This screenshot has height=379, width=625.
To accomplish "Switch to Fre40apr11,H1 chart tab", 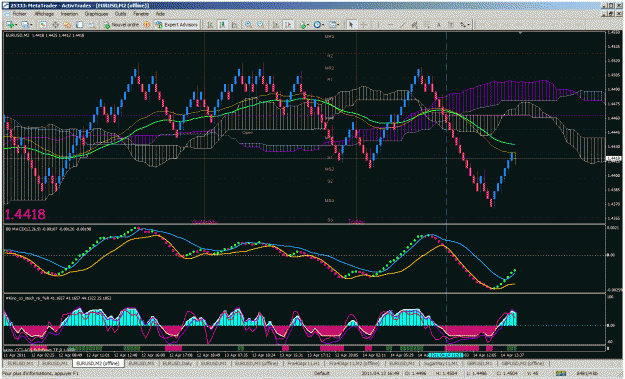I will (x=304, y=363).
